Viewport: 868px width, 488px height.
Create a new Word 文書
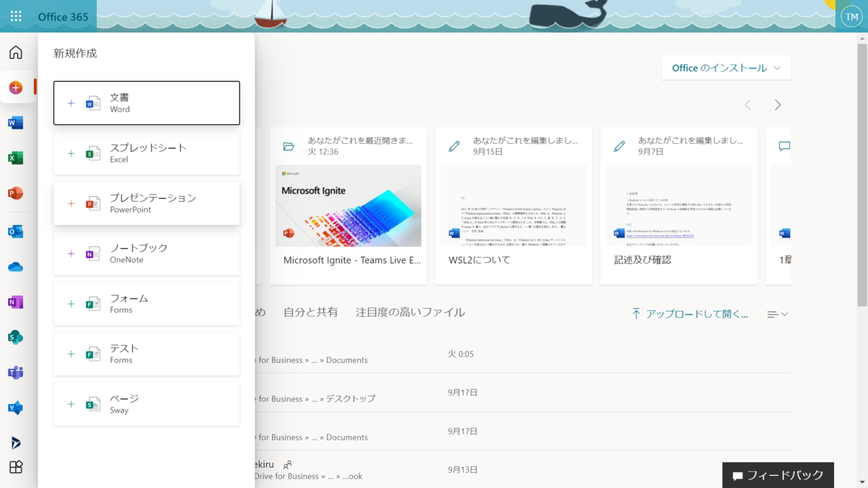click(x=146, y=103)
